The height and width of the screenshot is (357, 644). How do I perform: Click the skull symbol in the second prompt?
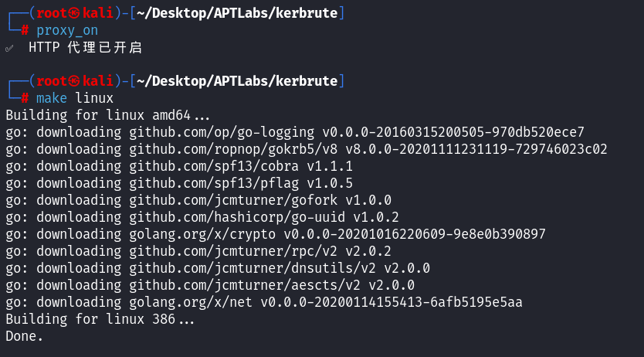point(75,81)
